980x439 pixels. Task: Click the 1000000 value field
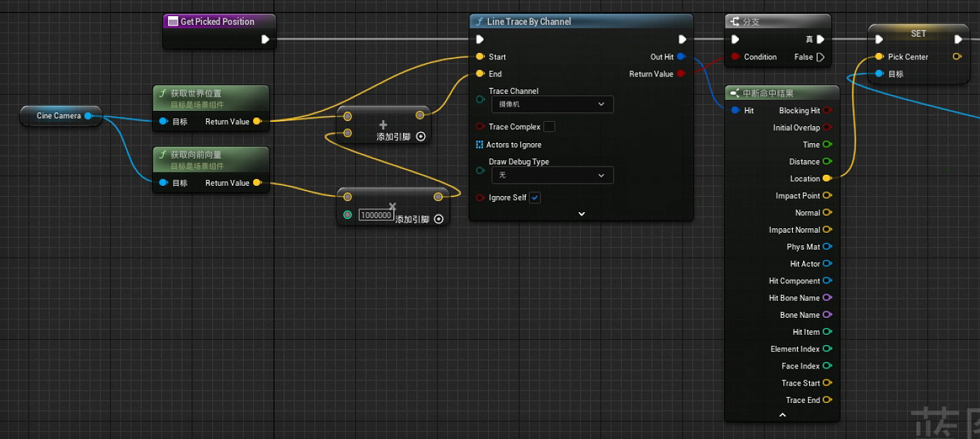[377, 215]
